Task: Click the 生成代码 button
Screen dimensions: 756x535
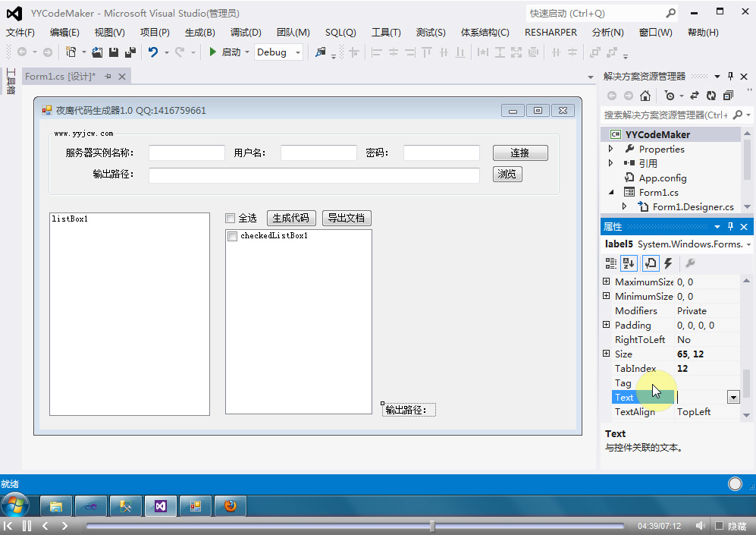Action: (x=291, y=218)
